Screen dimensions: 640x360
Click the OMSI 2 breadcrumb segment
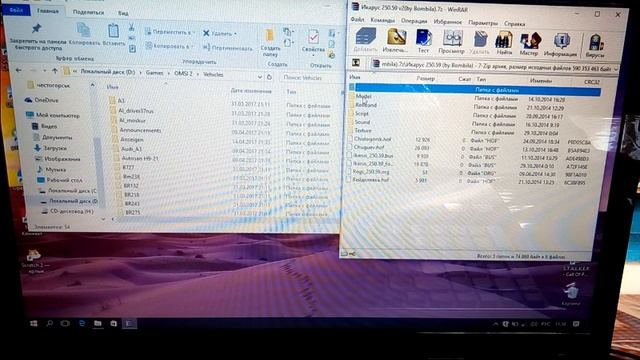pyautogui.click(x=183, y=73)
